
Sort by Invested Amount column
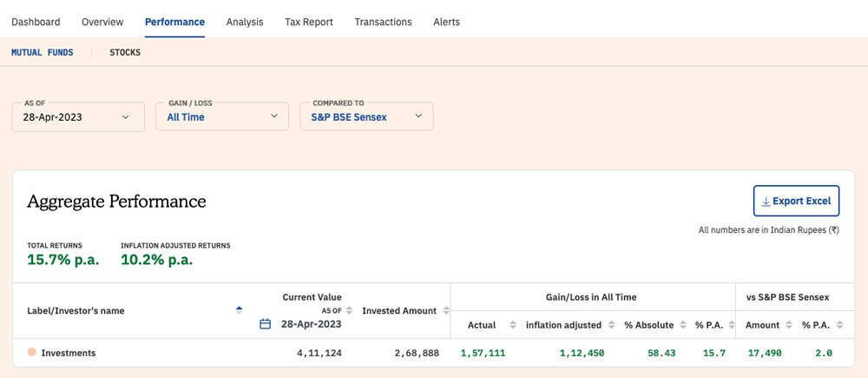446,310
